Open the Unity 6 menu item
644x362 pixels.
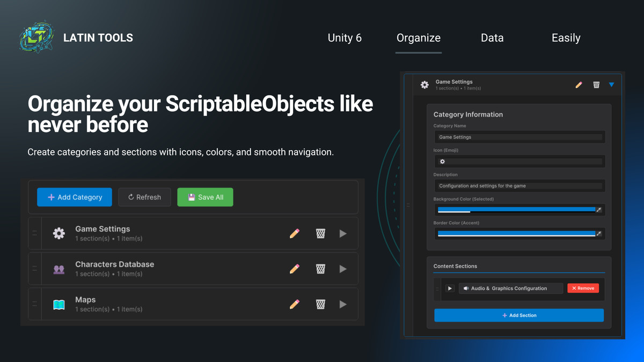(x=345, y=38)
